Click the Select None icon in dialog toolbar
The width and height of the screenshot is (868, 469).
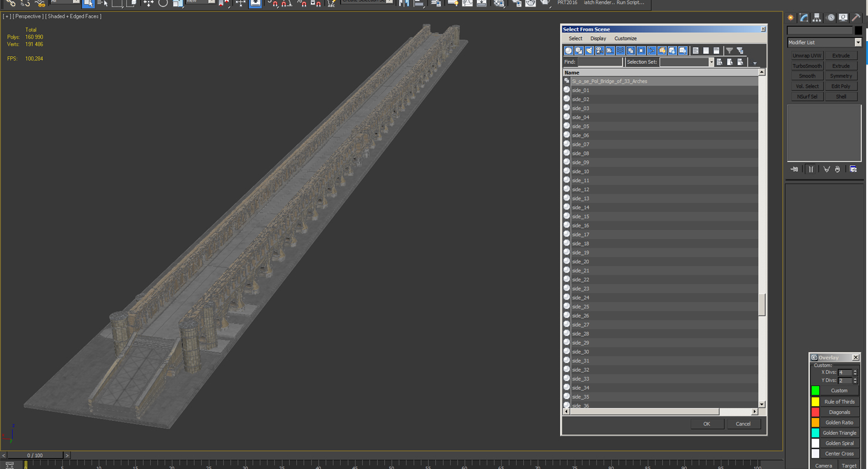(706, 51)
